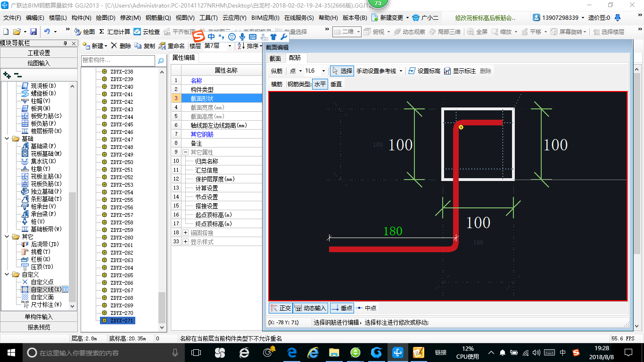This screenshot has height=362, width=644.
Task: Click the 工程设置 navigation button
Action: click(39, 53)
